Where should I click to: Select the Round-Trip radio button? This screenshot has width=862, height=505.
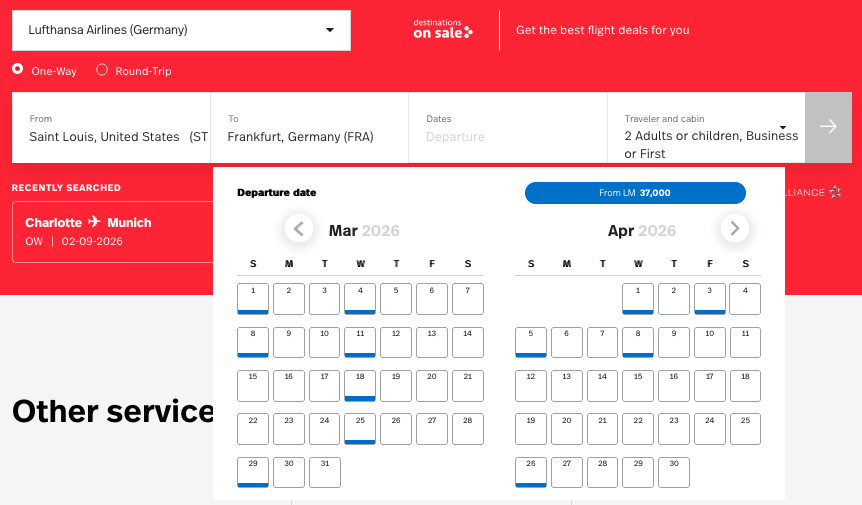pos(102,70)
